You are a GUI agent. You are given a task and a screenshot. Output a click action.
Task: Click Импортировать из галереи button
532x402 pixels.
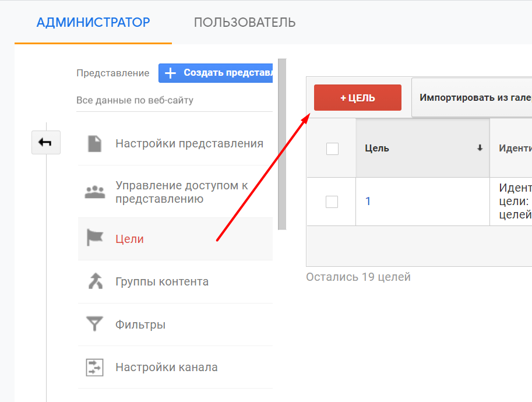pyautogui.click(x=472, y=98)
